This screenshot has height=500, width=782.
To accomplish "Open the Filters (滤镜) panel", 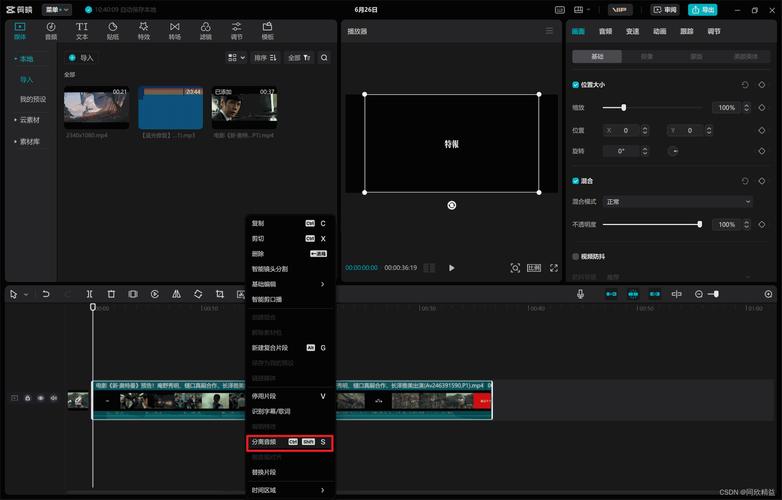I will tap(205, 30).
